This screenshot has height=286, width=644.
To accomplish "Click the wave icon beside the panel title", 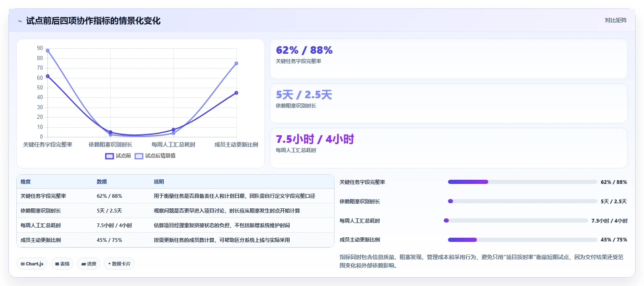I will click(x=20, y=21).
